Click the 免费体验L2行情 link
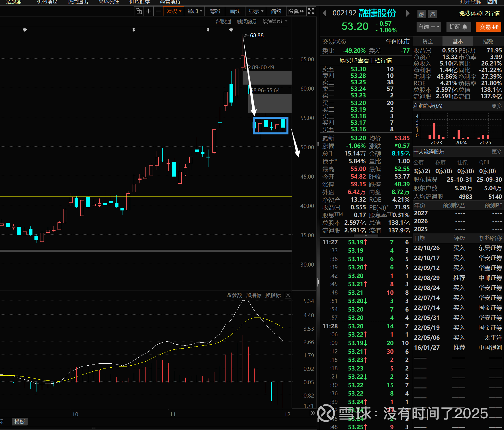Viewport: 504px width, 430px height. click(479, 14)
